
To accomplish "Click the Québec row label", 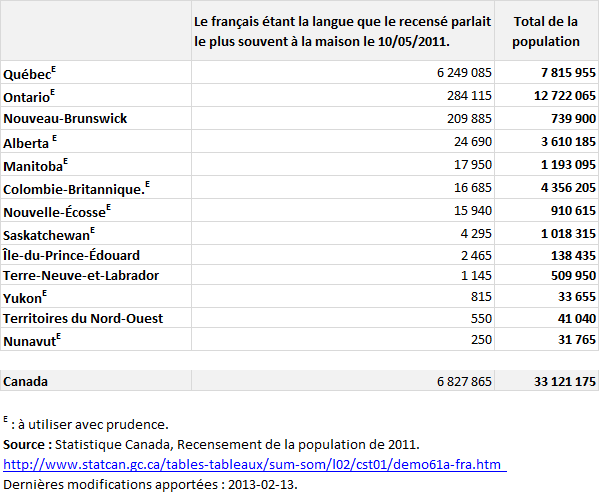I will point(29,74).
